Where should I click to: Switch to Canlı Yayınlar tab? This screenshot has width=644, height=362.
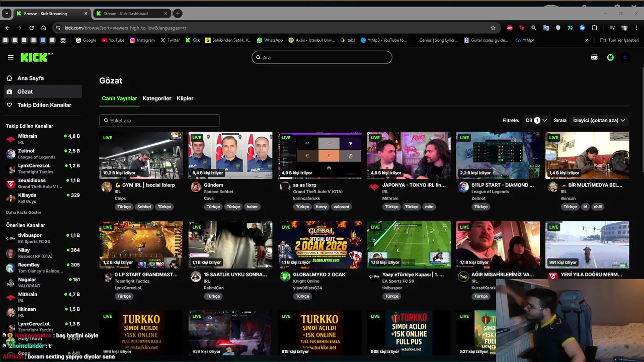tap(119, 99)
